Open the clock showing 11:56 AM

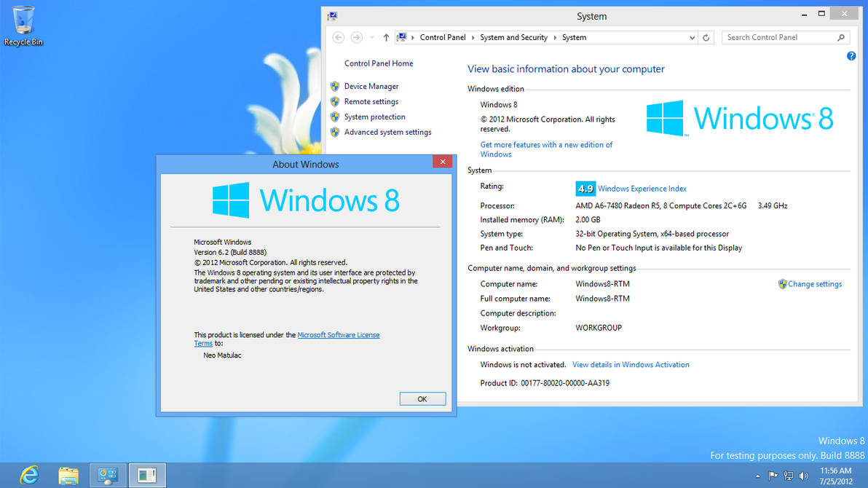(836, 476)
